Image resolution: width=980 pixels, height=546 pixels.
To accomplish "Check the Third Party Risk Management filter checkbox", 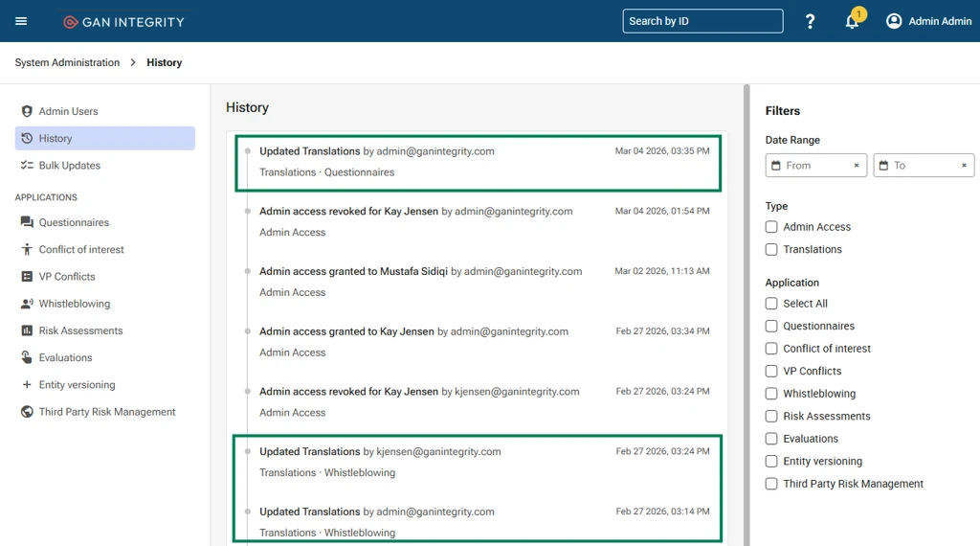I will [x=772, y=484].
